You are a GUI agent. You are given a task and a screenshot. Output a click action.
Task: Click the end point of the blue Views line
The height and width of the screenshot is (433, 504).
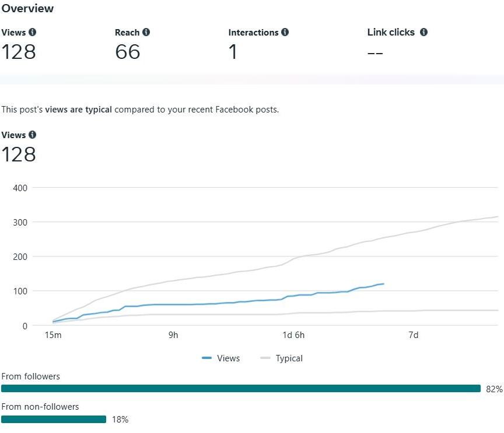click(383, 284)
